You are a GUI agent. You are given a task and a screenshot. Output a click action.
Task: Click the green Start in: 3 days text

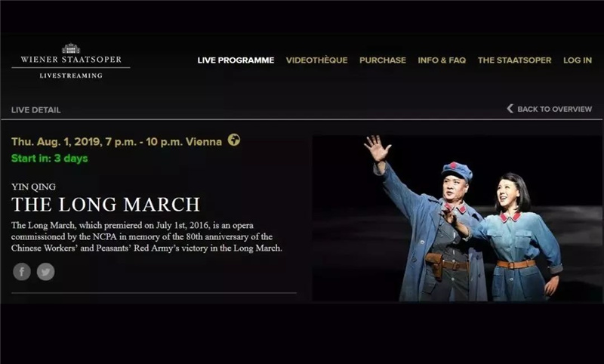(x=50, y=159)
